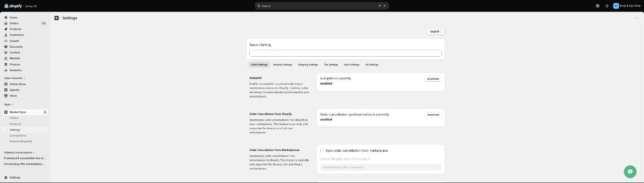Open the chat support bubble
This screenshot has width=644, height=183.
click(x=630, y=171)
